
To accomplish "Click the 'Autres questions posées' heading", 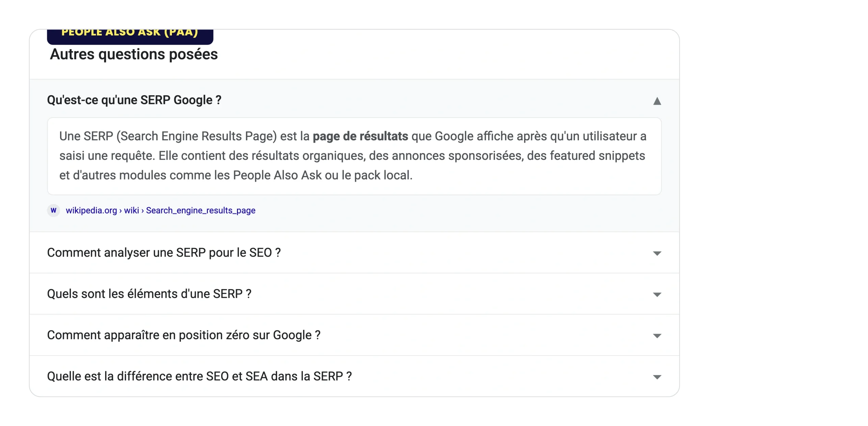I will pos(134,54).
